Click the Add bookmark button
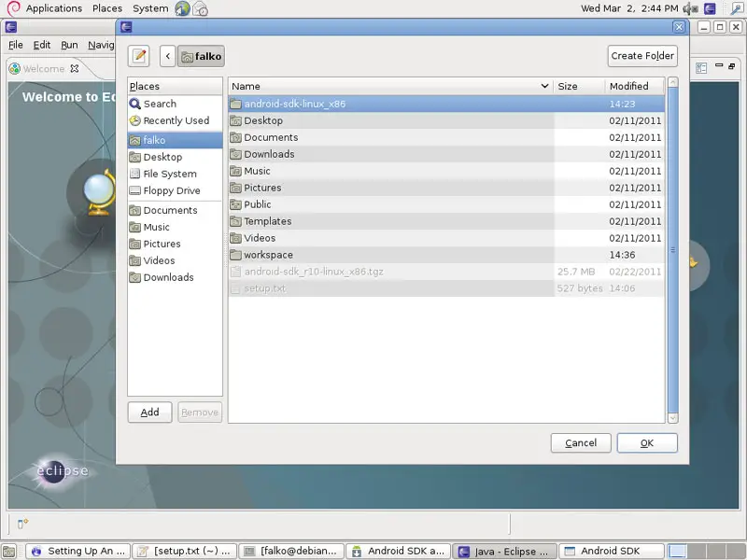Image resolution: width=747 pixels, height=560 pixels. pos(149,412)
